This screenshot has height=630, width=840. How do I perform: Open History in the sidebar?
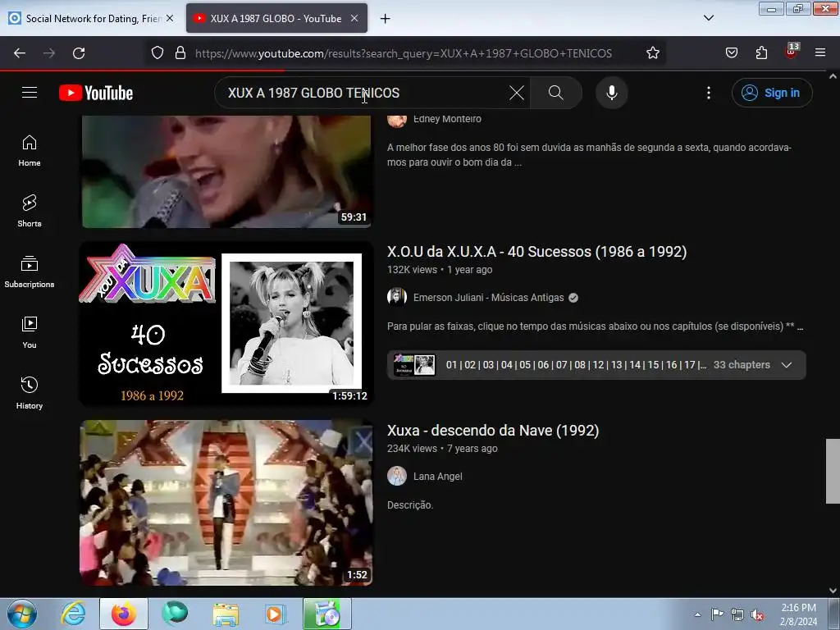(30, 393)
